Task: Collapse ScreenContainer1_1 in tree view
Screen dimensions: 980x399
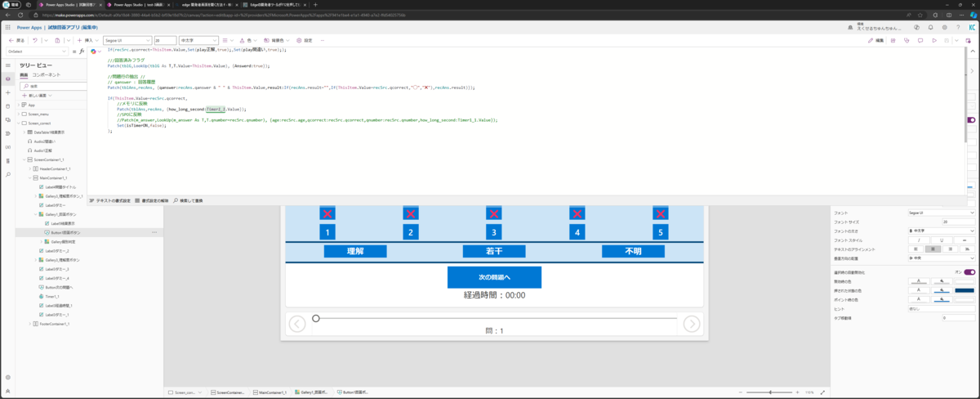Action: click(24, 159)
